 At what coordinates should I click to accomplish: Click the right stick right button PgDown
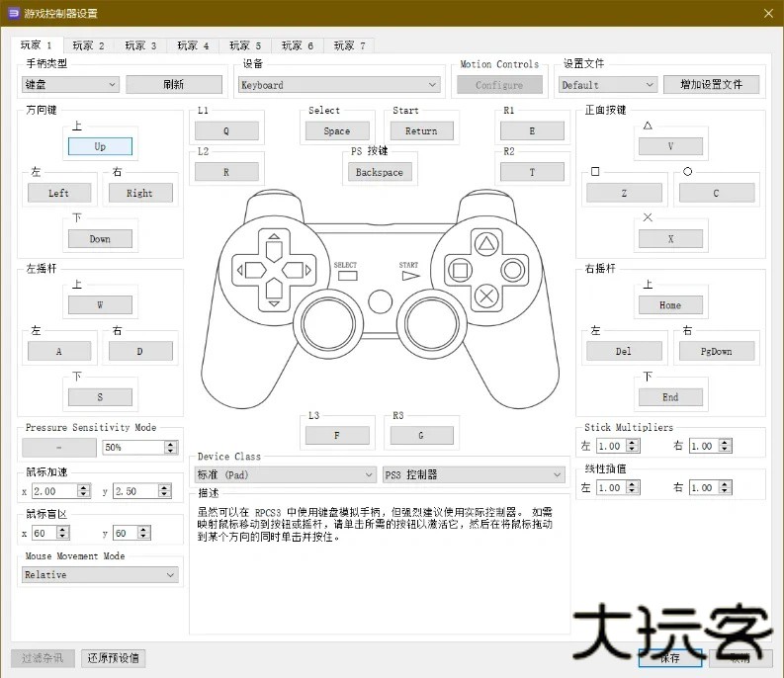click(717, 351)
